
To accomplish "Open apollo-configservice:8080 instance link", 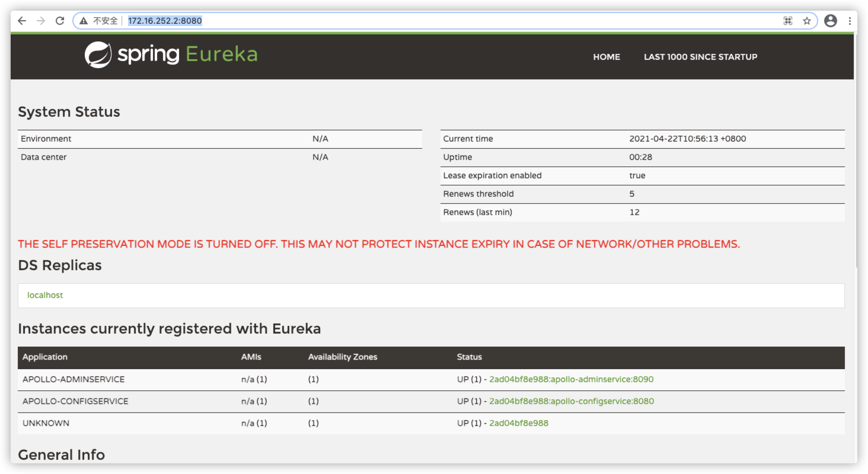I will click(572, 401).
